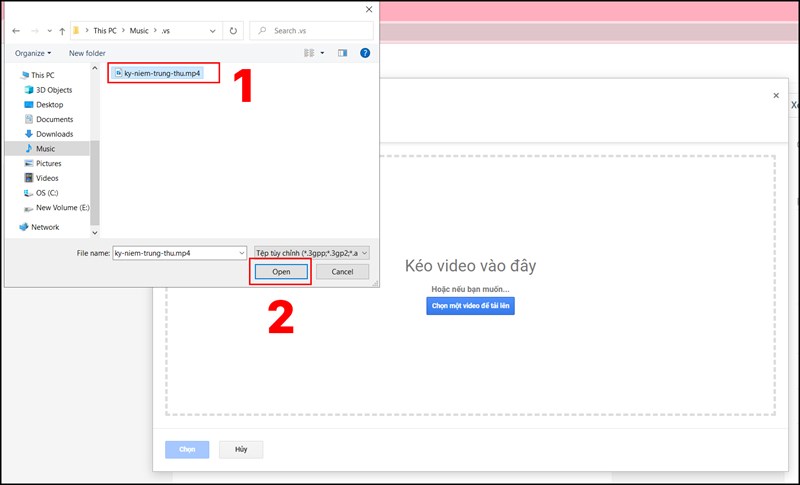Expand the address bar history dropdown
The width and height of the screenshot is (800, 485).
tap(213, 31)
